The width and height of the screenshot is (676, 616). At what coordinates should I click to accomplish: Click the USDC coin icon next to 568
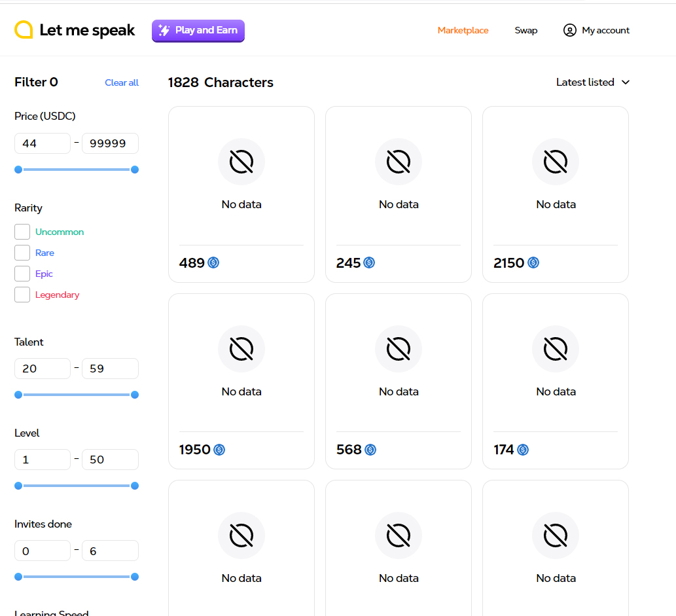click(x=370, y=450)
